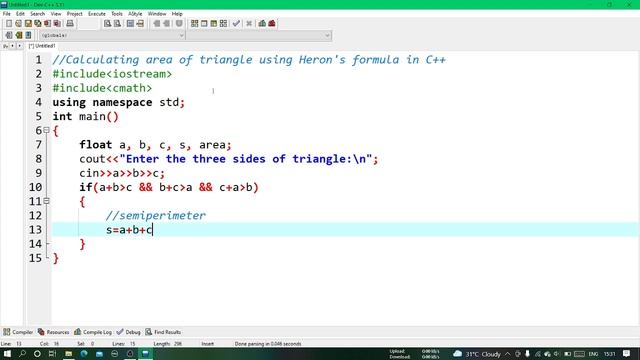Image resolution: width=640 pixels, height=360 pixels.
Task: Click the left tab-scroll arrow beside Untitled1
Action: click(x=12, y=46)
